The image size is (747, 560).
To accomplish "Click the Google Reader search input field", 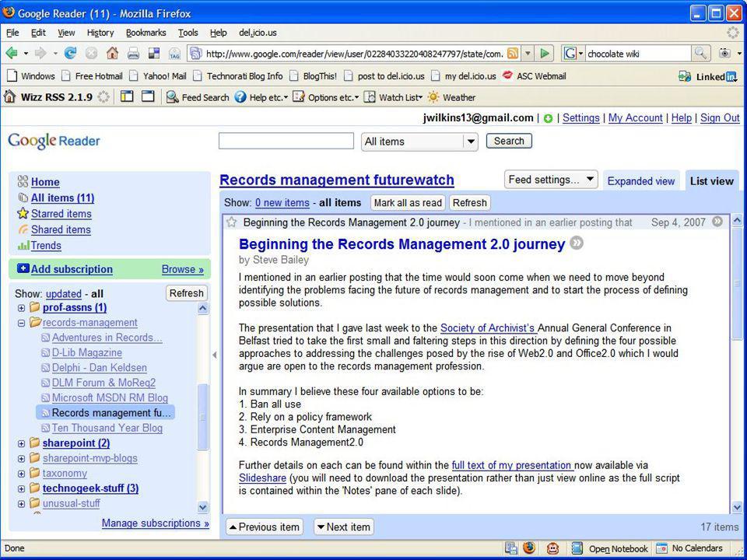I will click(286, 141).
